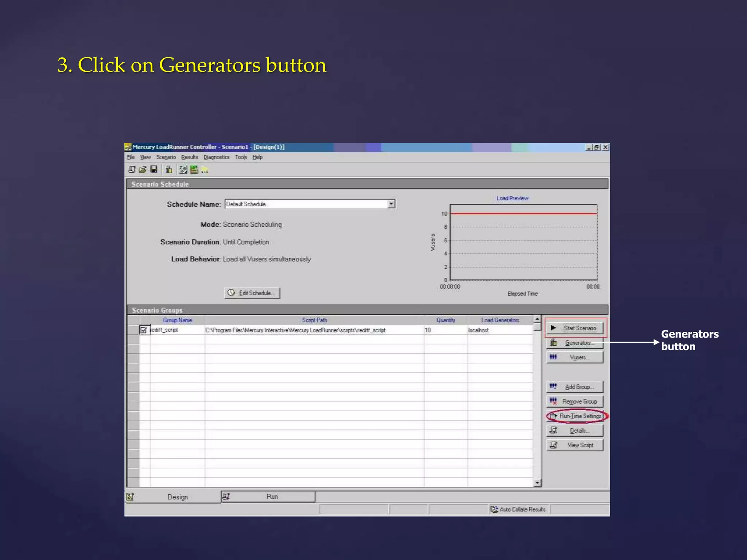The height and width of the screenshot is (560, 747).
Task: Click the New Scenario toolbar icon
Action: pyautogui.click(x=132, y=170)
